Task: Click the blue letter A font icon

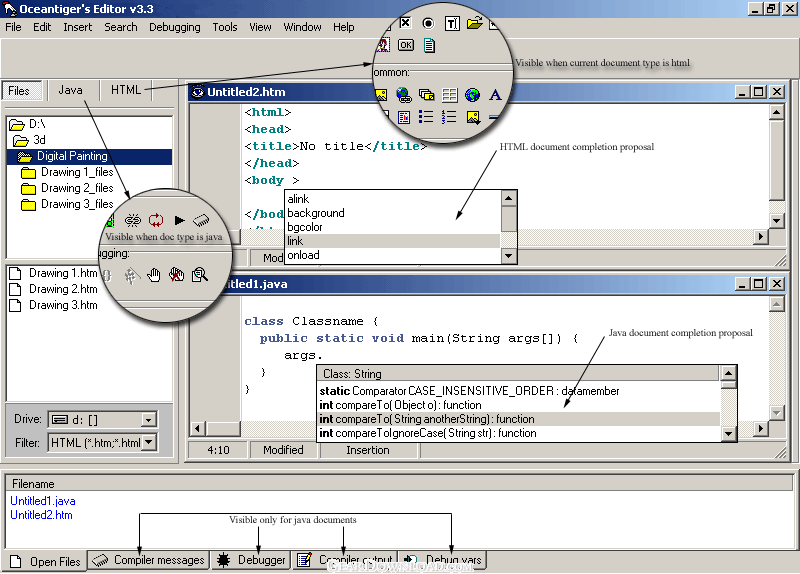Action: tap(495, 95)
